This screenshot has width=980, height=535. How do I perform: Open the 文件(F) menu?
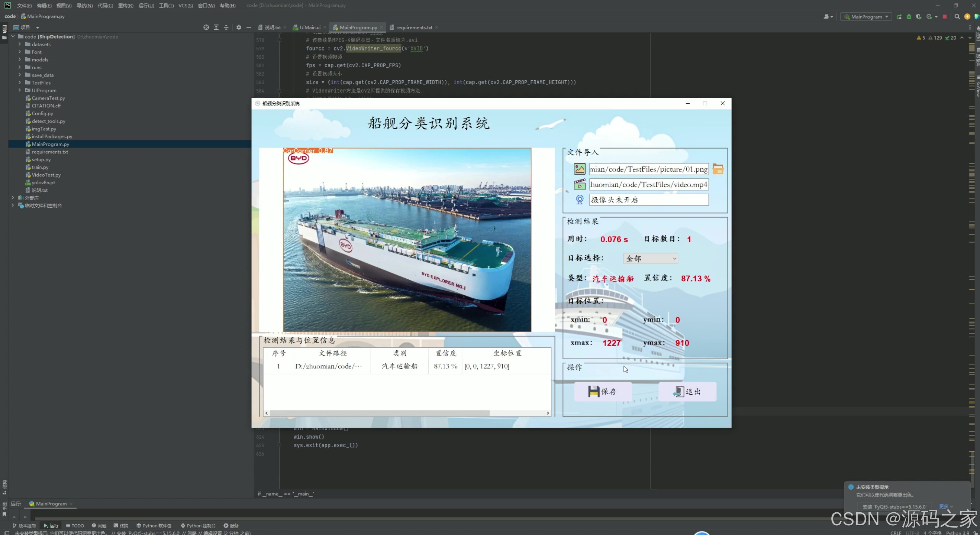(x=24, y=5)
